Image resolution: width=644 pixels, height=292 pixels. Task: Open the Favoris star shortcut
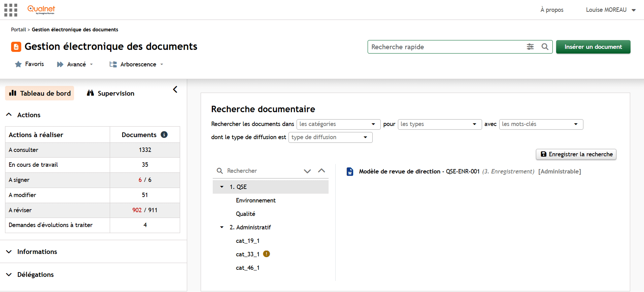tap(29, 64)
